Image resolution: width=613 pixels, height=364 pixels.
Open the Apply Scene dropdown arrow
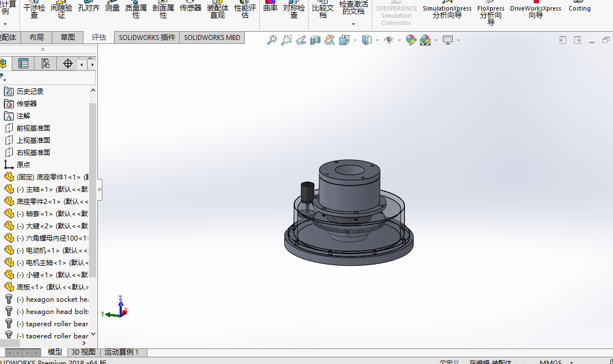pyautogui.click(x=436, y=40)
